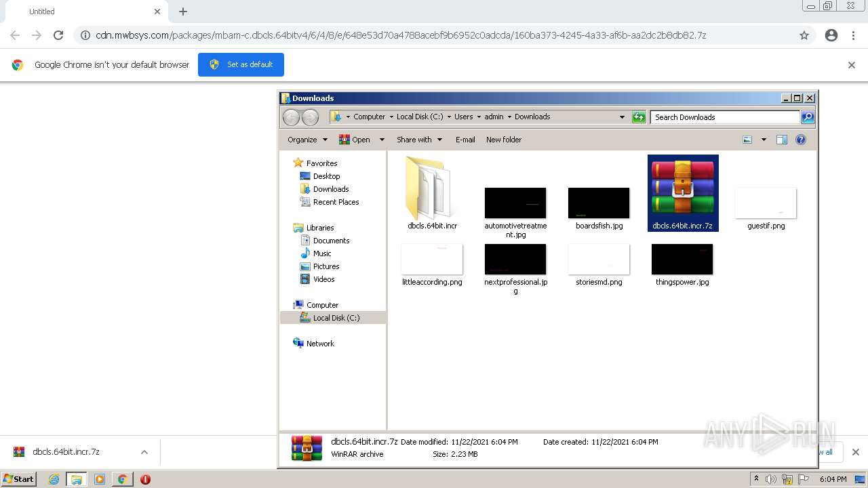Viewport: 868px width, 488px height.
Task: Select Downloads in Favorites
Action: (331, 189)
